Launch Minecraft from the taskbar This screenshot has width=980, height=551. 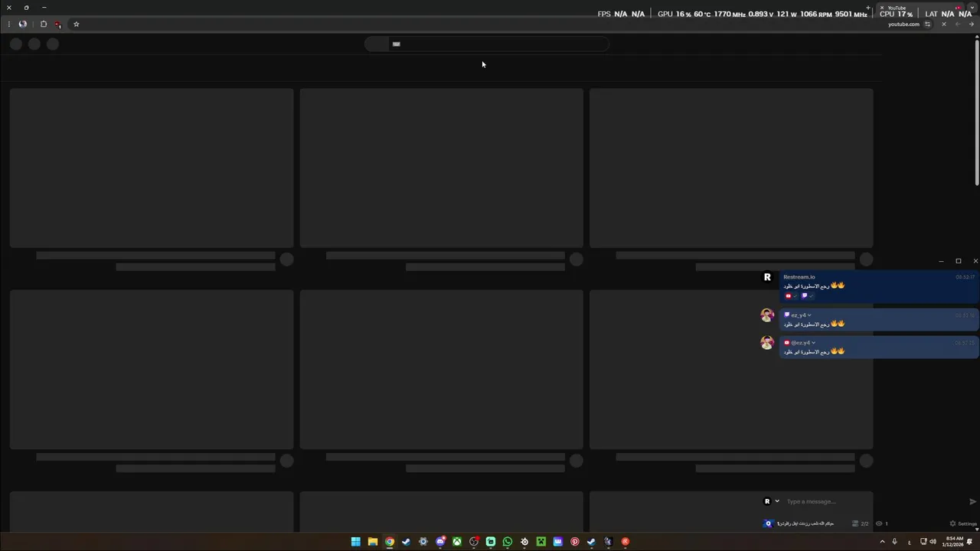pyautogui.click(x=541, y=542)
